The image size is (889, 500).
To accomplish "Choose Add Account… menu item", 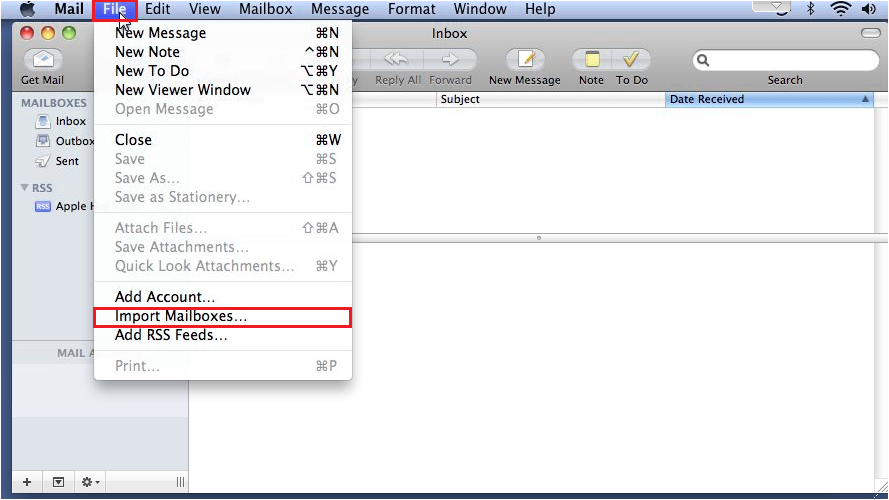I will (x=223, y=296).
